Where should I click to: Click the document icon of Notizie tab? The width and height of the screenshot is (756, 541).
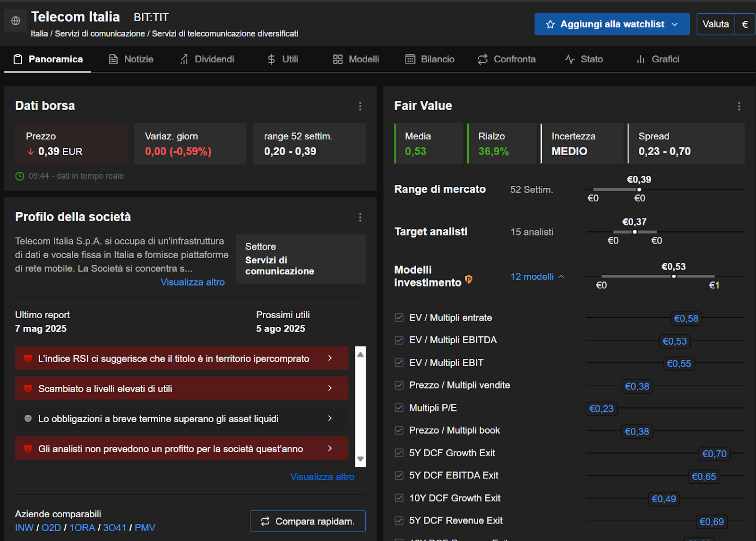[113, 59]
